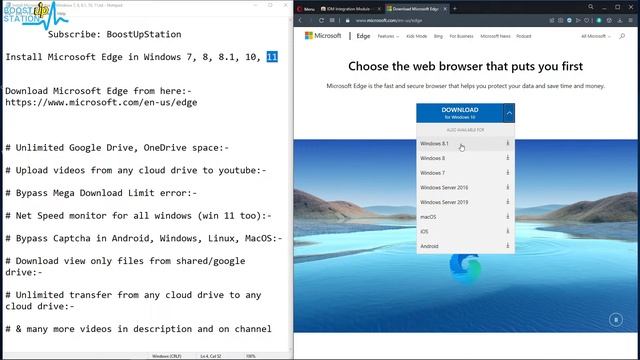Screen dimensions: 640x360
Task: Click download icon beside Windows 8.1
Action: [508, 143]
